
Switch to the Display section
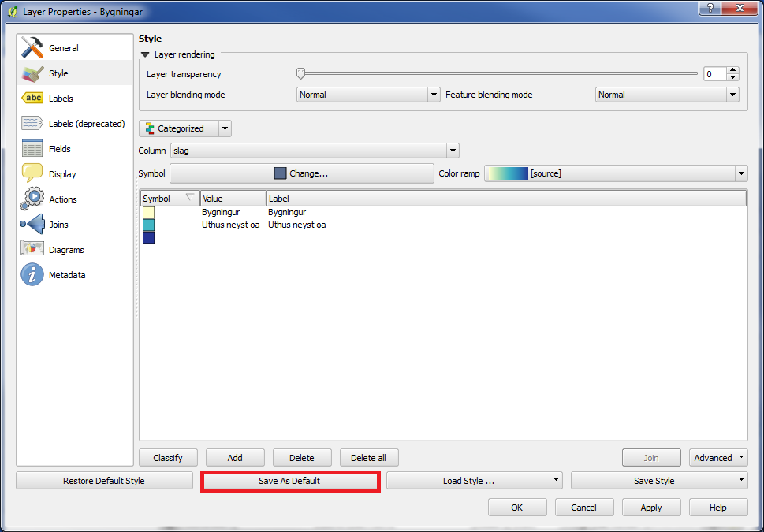pos(75,174)
